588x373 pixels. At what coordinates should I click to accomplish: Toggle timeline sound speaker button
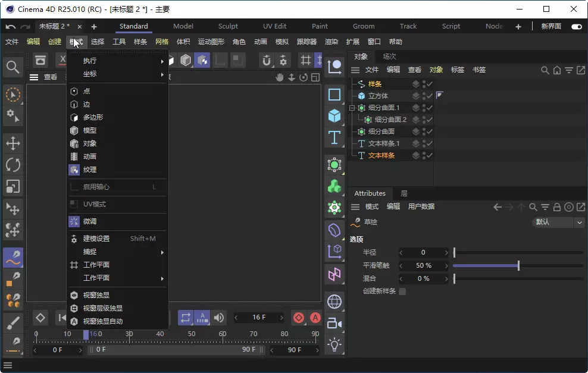pos(219,318)
